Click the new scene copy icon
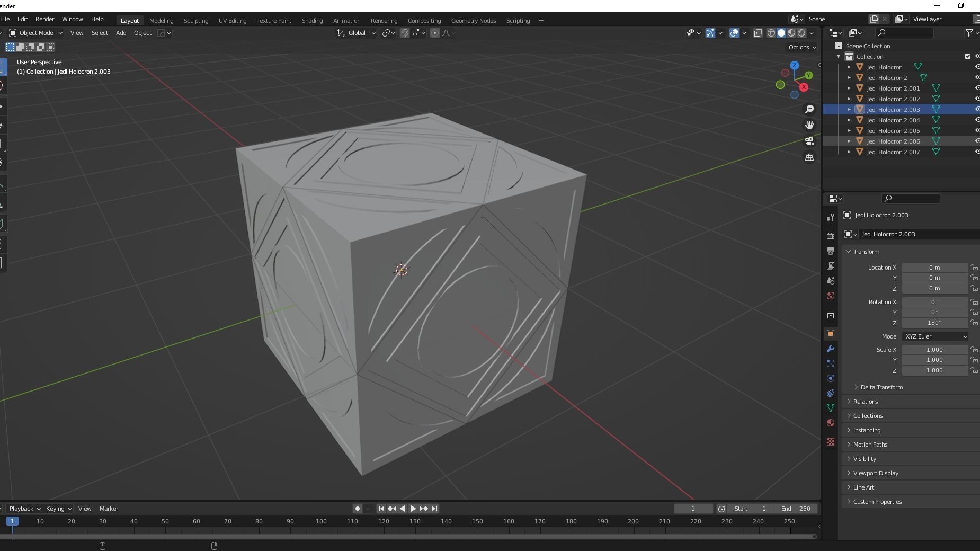Screen dimensions: 980x551 [874, 19]
